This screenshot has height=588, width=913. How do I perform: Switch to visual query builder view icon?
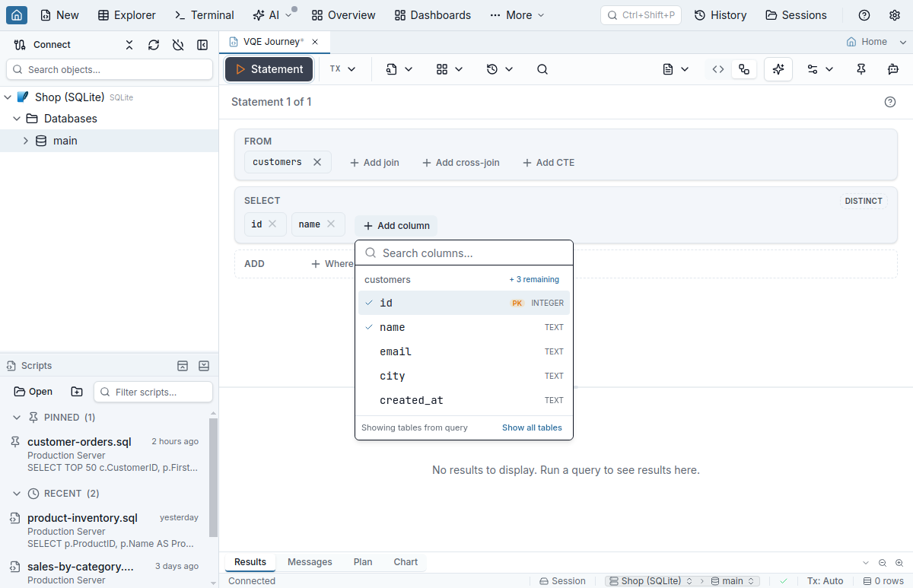pos(744,69)
